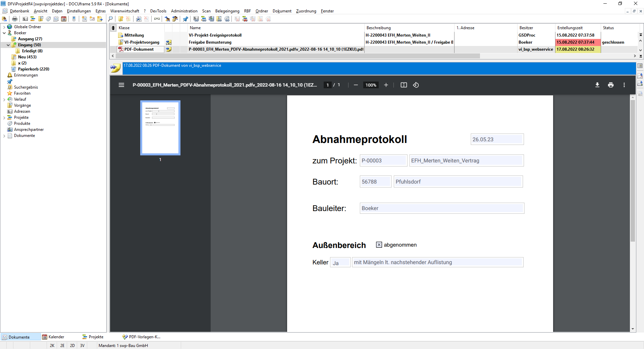The height and width of the screenshot is (349, 644).
Task: Select the page 1 thumbnail
Action: coord(160,128)
